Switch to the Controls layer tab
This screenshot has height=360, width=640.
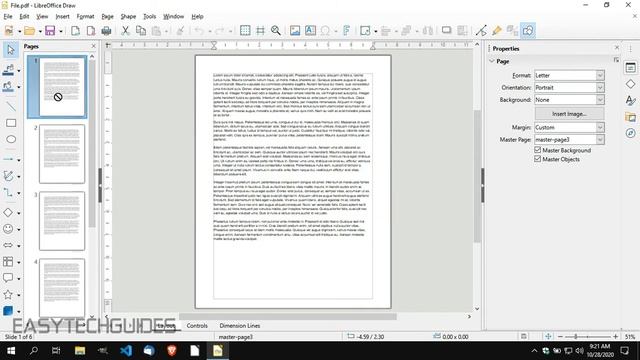197,326
